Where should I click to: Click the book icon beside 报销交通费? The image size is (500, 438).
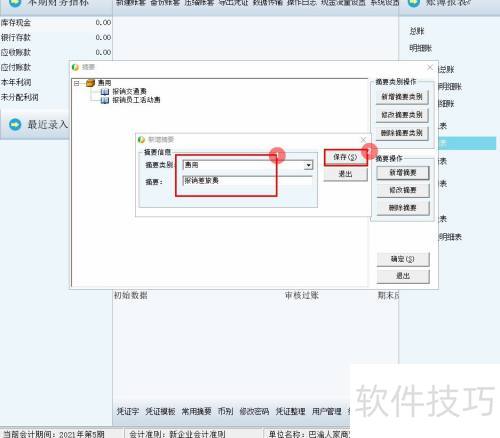pyautogui.click(x=105, y=91)
